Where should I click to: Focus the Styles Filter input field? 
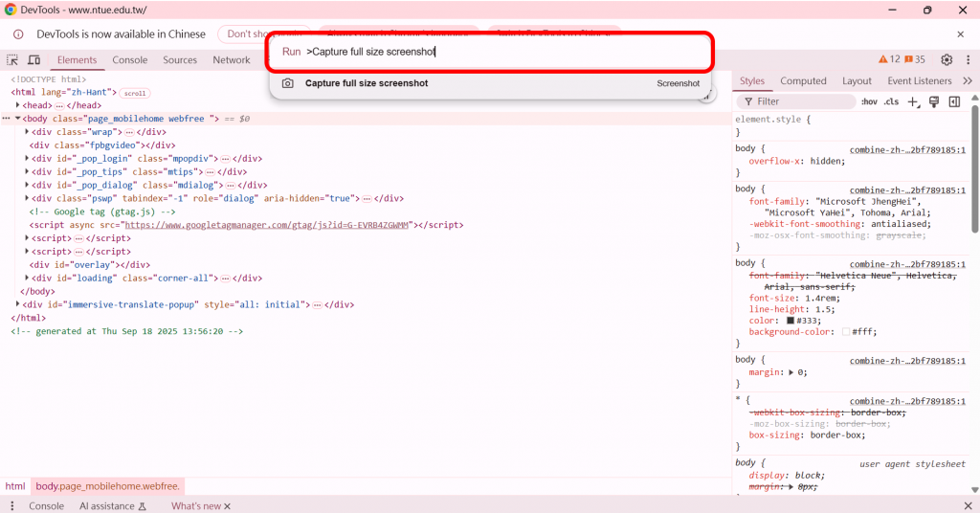pyautogui.click(x=797, y=101)
